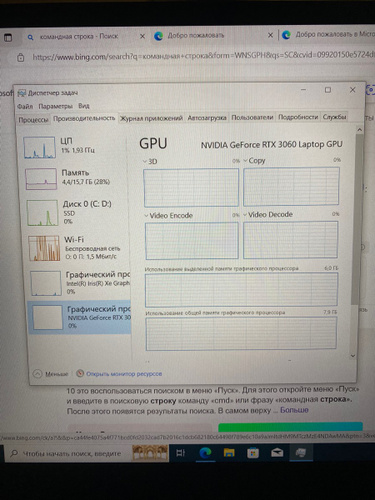Select the CPU (ЦП) performance graph
The height and width of the screenshot is (500, 375).
point(75,147)
